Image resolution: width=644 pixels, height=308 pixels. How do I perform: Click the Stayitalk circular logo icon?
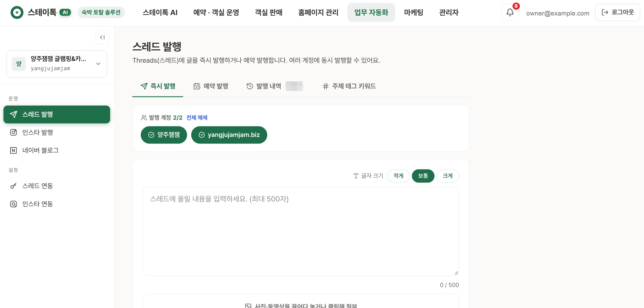click(17, 12)
